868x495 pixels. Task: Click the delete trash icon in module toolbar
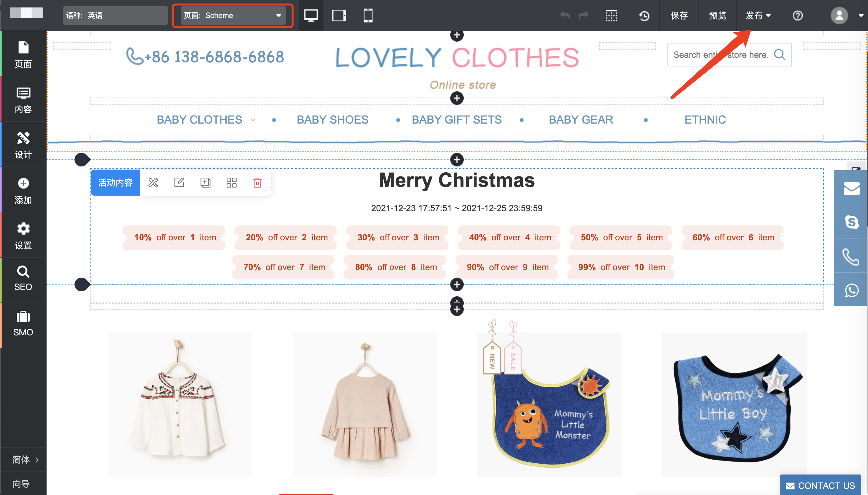[257, 183]
